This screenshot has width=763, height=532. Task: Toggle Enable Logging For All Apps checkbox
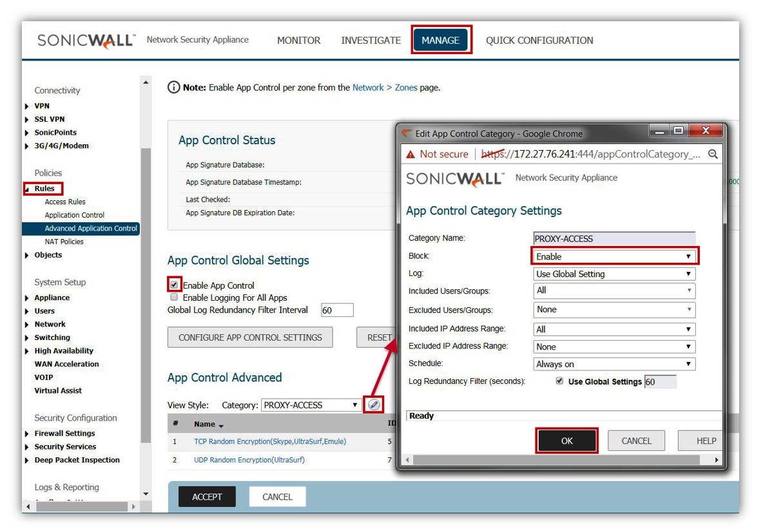pos(174,297)
